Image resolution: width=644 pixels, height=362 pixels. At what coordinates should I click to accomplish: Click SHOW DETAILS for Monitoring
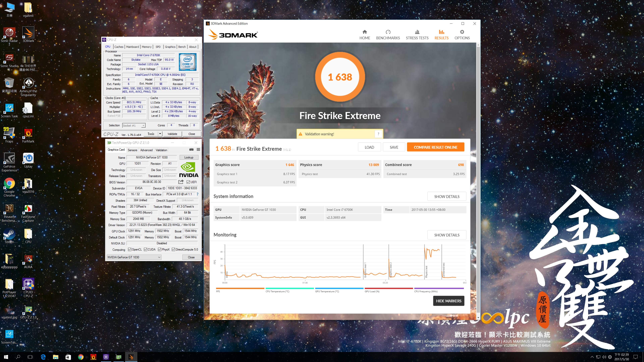tap(446, 235)
